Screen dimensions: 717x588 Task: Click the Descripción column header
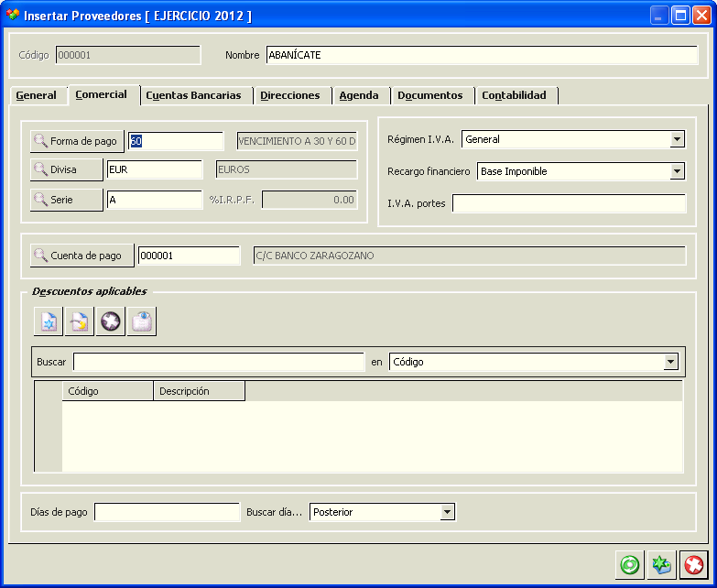pos(199,391)
